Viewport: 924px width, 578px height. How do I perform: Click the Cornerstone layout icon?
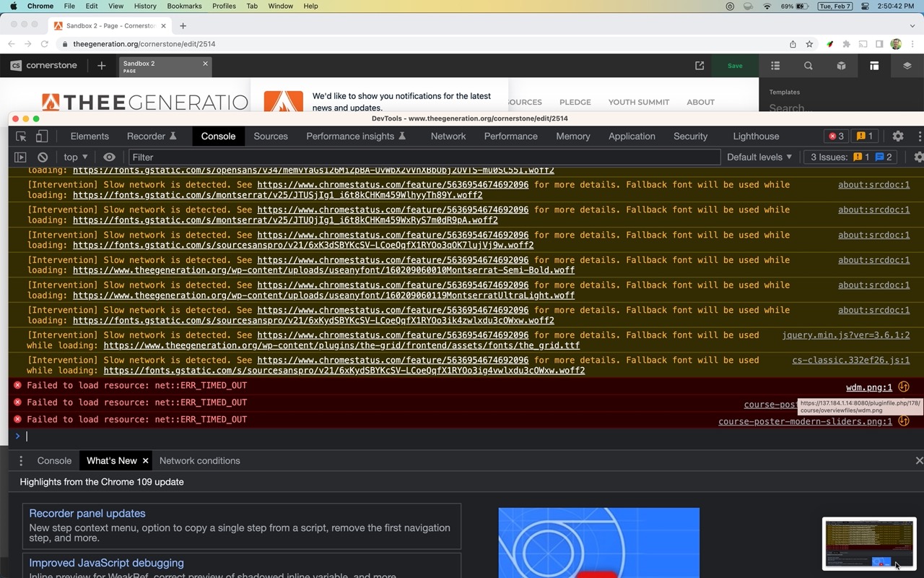[x=874, y=66]
